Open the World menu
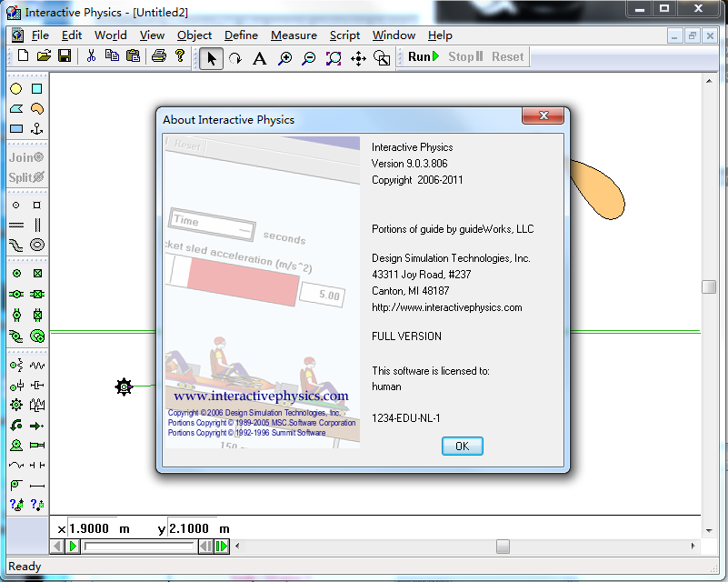728x582 pixels. tap(111, 35)
